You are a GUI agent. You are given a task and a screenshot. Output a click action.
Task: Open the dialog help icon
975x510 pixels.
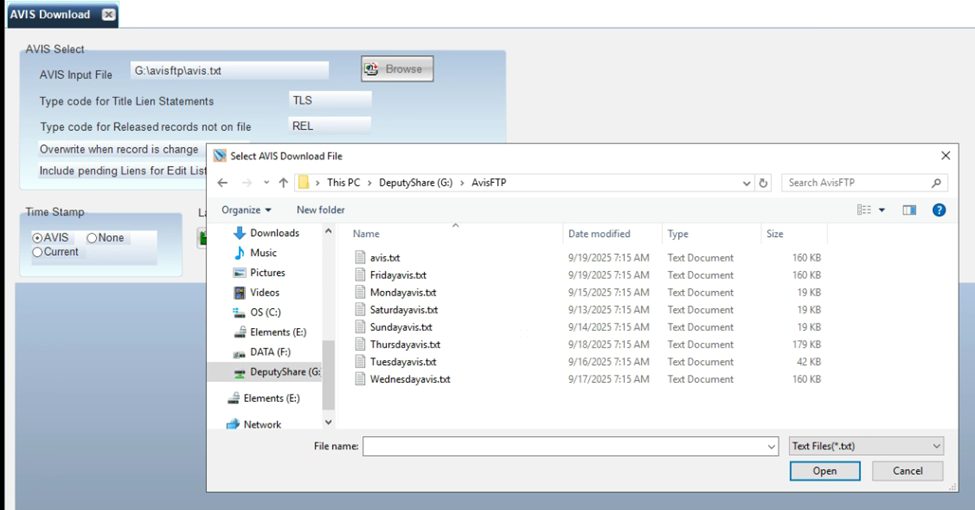click(939, 210)
